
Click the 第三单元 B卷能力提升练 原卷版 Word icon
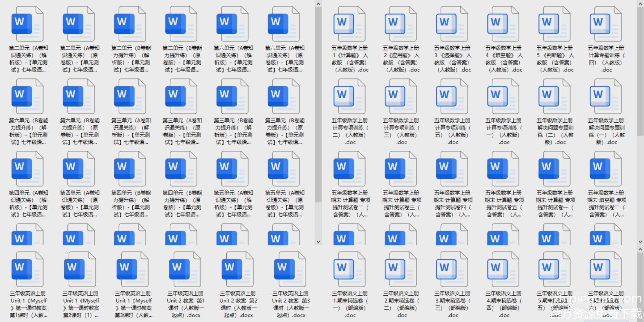[x=283, y=96]
